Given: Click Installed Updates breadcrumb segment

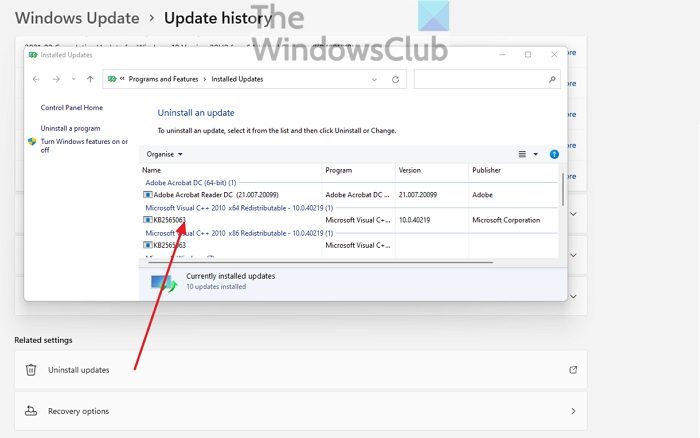Looking at the screenshot, I should point(237,79).
